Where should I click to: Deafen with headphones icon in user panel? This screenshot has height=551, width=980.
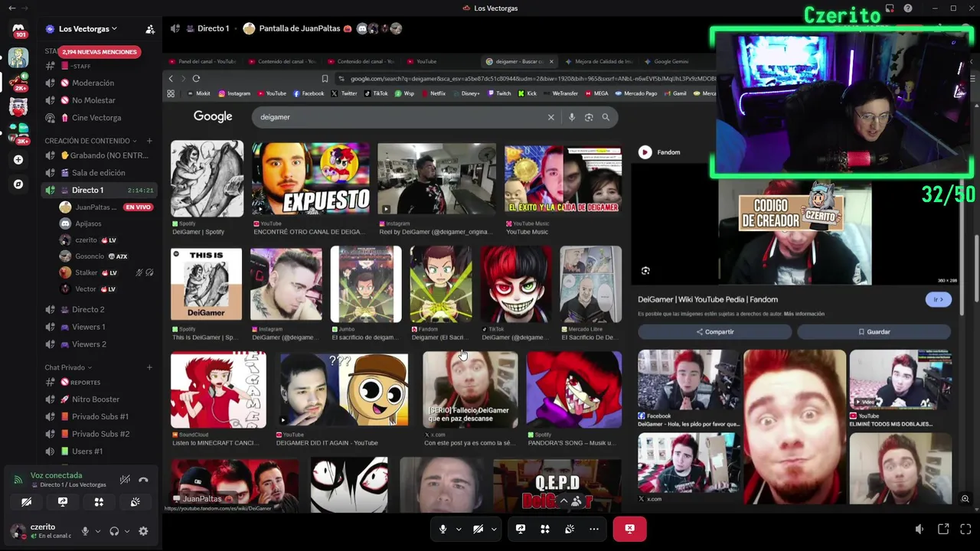(114, 531)
